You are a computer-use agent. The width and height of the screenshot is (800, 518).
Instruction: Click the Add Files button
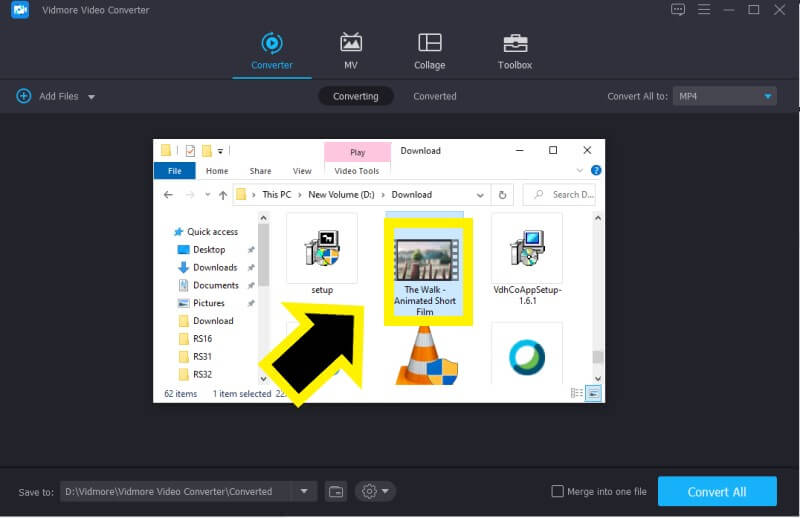pos(48,96)
